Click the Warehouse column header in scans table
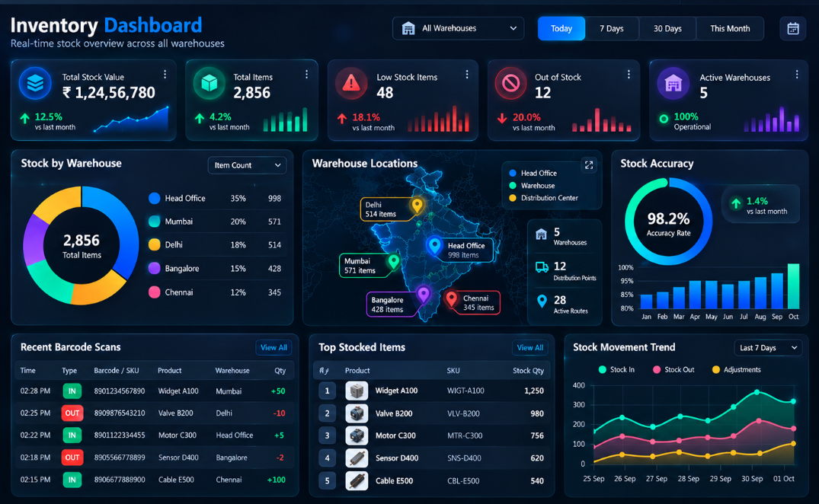Screen dimensions: 819x504 [232, 371]
